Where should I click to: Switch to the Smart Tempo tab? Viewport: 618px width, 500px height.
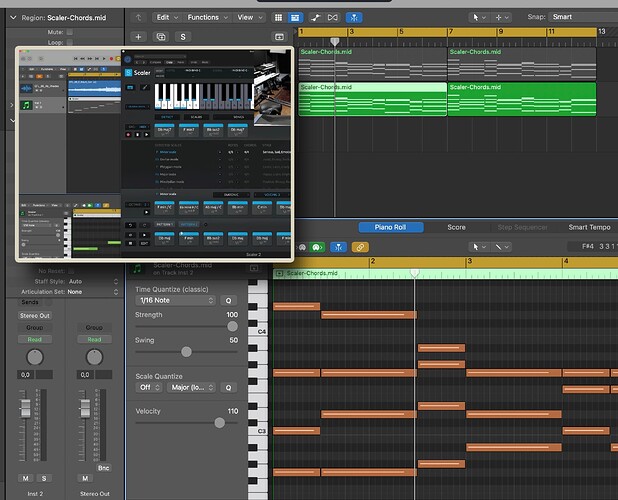[x=589, y=227]
